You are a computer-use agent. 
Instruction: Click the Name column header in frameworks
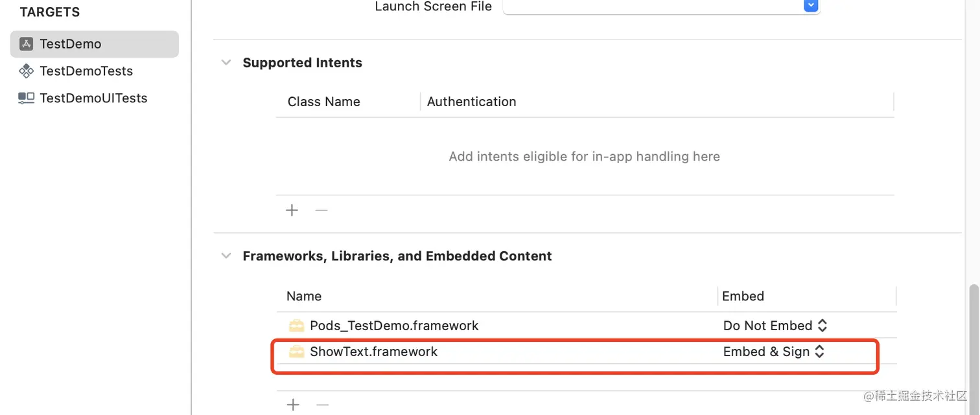[x=304, y=296]
